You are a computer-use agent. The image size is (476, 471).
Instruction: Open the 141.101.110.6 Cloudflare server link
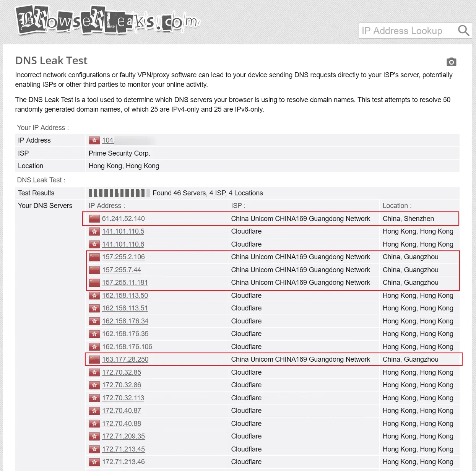coord(123,244)
